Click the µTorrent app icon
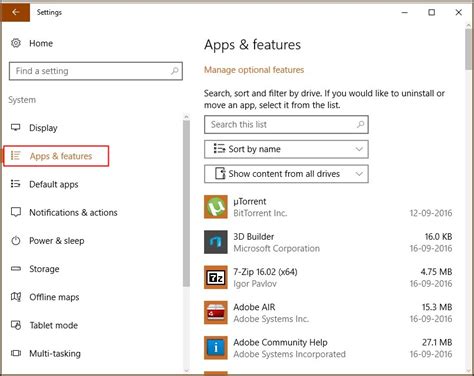This screenshot has width=474, height=376. [216, 207]
